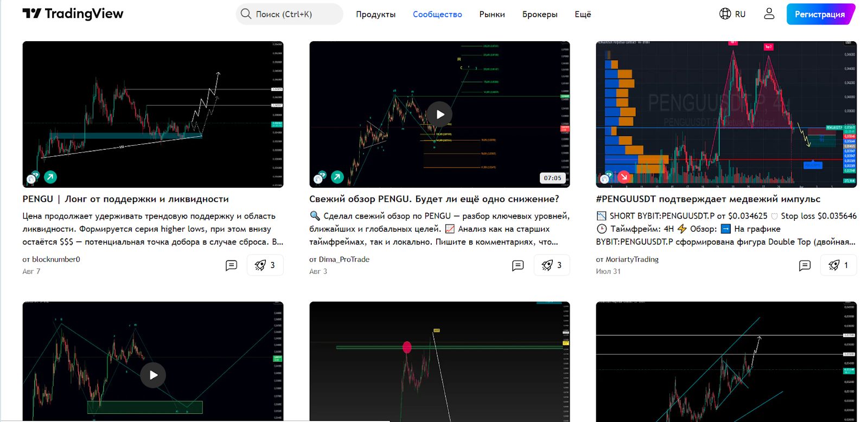Image resolution: width=868 pixels, height=422 pixels.
Task: Open the Ещё menu
Action: click(583, 14)
